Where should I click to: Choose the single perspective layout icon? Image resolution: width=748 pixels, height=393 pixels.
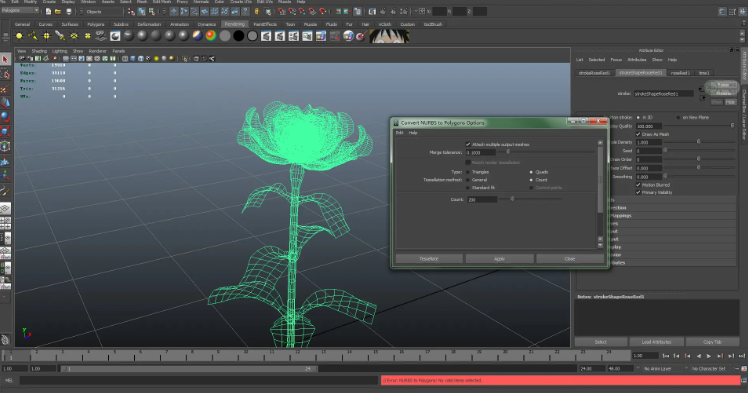[x=5, y=208]
